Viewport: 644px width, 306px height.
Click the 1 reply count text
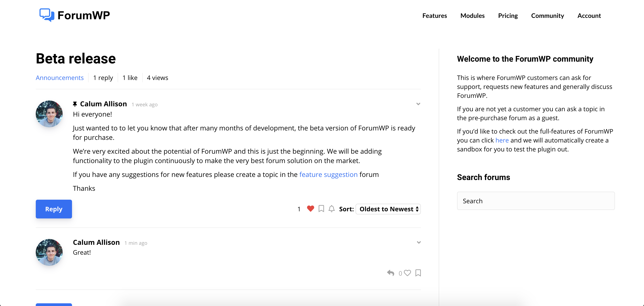(x=103, y=78)
